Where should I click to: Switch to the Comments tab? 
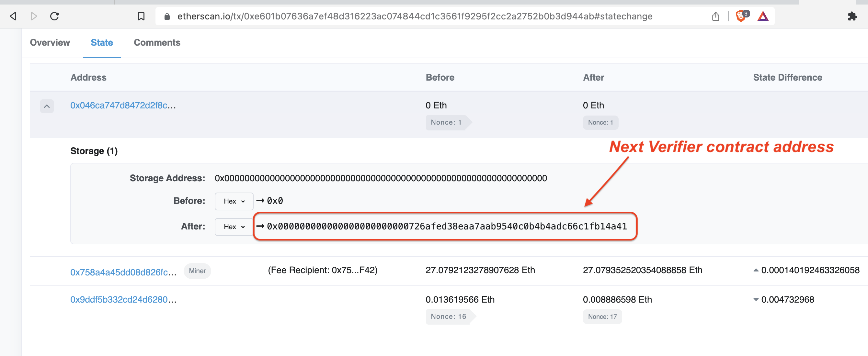(x=157, y=43)
